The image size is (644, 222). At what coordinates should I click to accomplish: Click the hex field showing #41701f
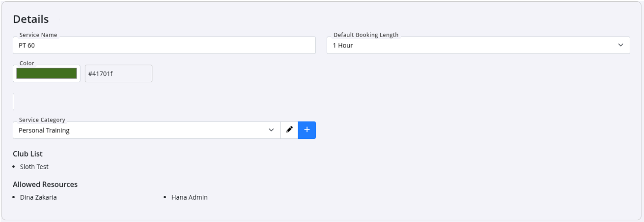point(119,74)
